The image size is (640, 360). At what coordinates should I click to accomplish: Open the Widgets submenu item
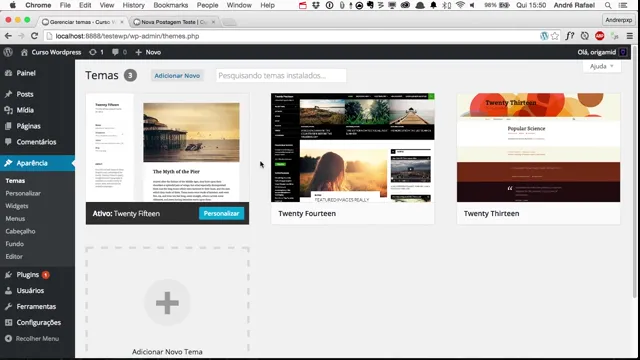(17, 206)
